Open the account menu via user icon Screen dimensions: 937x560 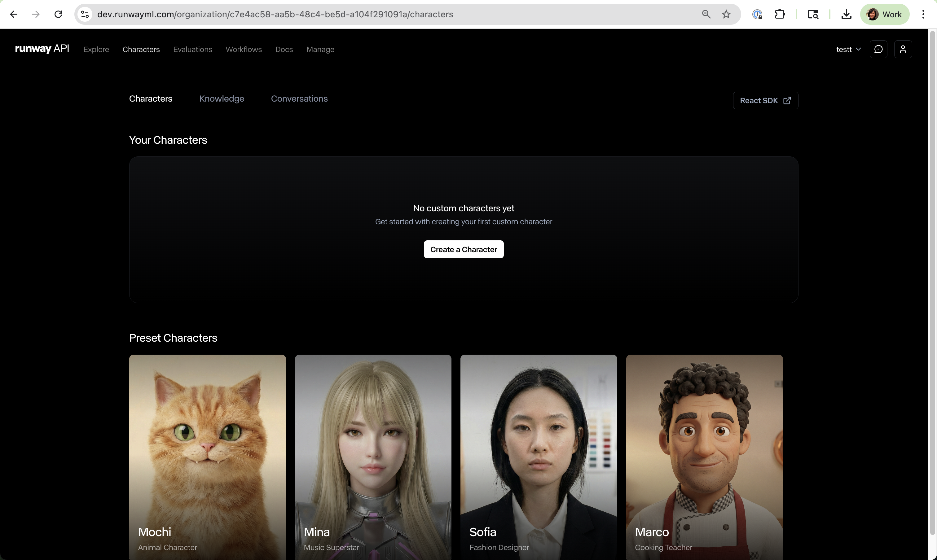(x=903, y=49)
